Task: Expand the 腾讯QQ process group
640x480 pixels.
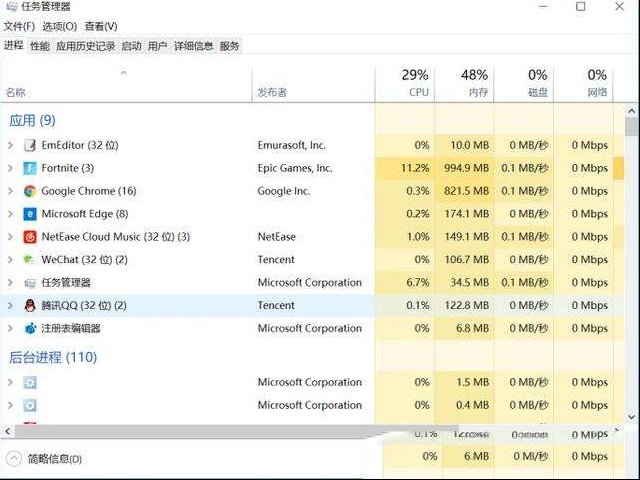Action: coord(10,305)
